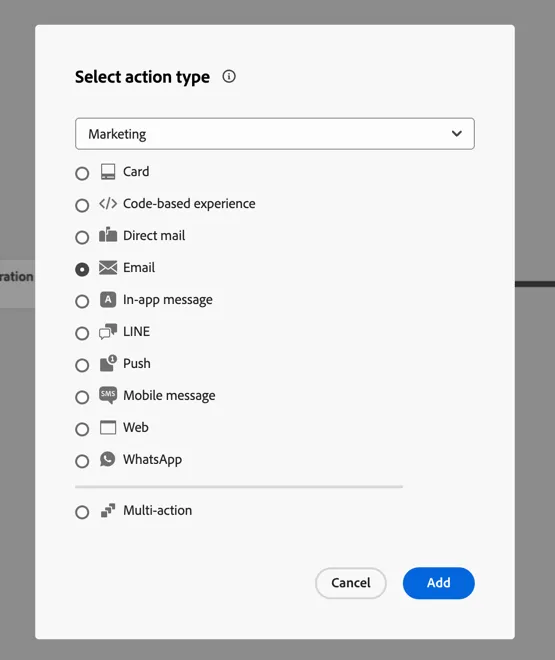Image resolution: width=555 pixels, height=660 pixels.
Task: Click the Email envelope icon
Action: click(108, 267)
